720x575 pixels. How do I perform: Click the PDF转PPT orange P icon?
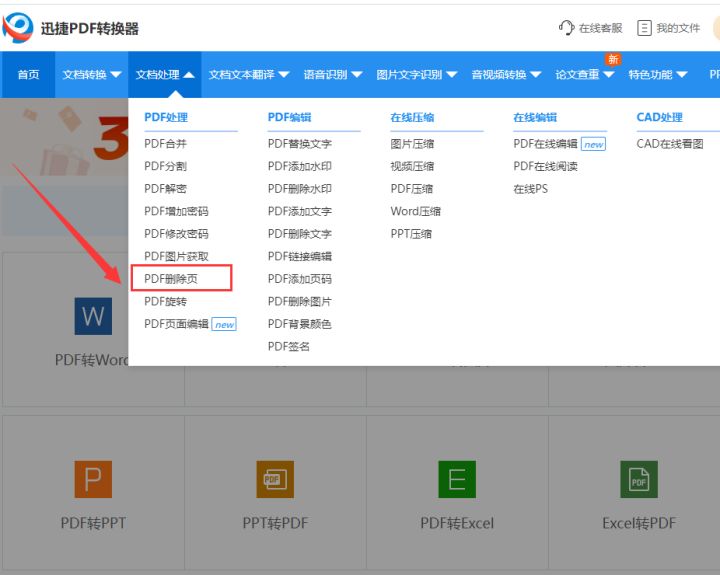pos(93,479)
